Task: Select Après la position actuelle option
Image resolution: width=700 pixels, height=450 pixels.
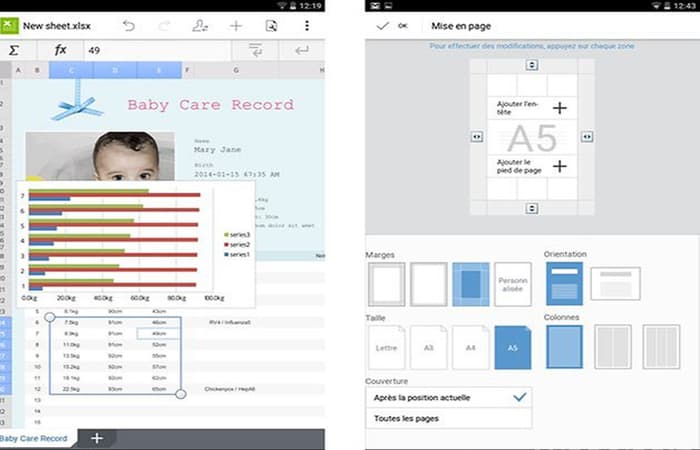Action: pos(449,397)
